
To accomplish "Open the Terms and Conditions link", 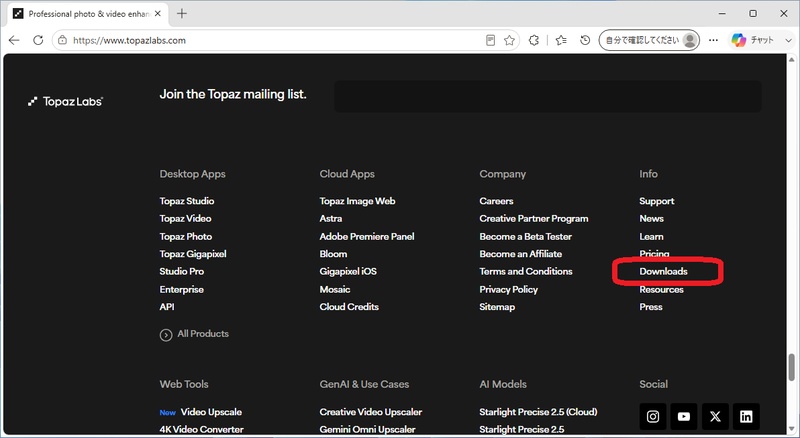I will tap(526, 271).
